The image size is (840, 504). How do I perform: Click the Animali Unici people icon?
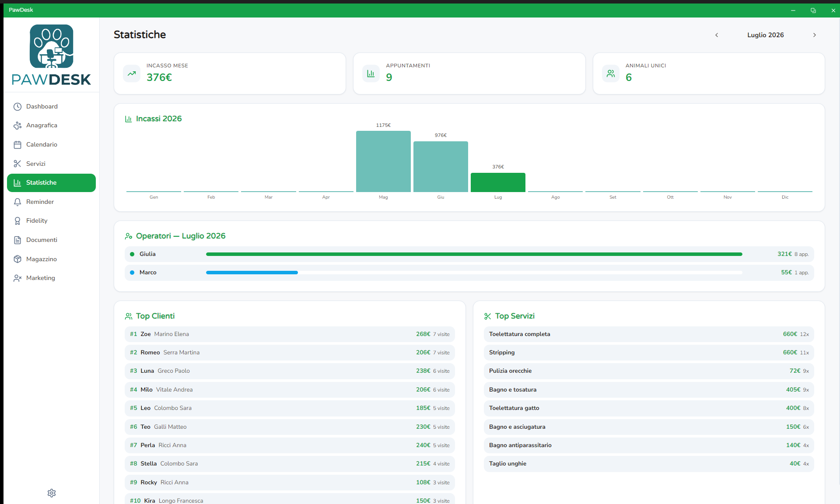611,73
